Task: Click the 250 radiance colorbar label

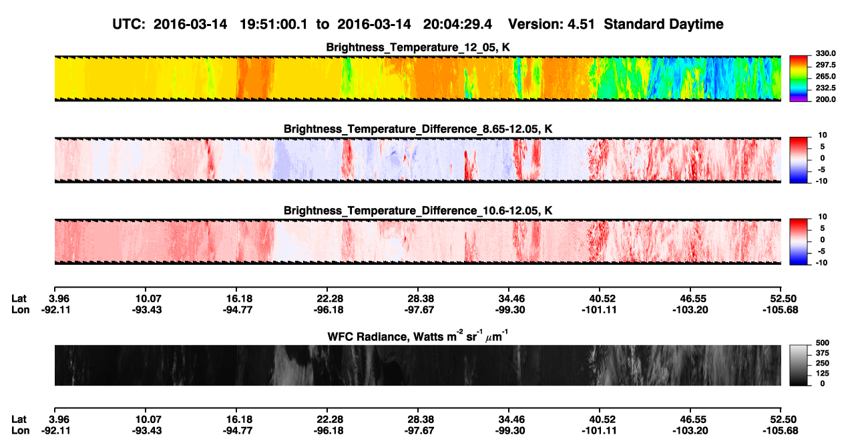Action: point(822,363)
